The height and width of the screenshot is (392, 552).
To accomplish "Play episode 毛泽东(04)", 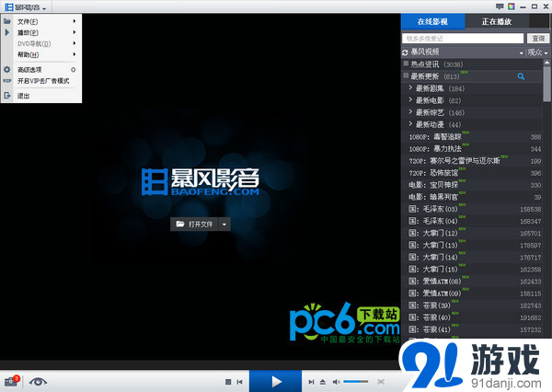I will tap(472, 221).
